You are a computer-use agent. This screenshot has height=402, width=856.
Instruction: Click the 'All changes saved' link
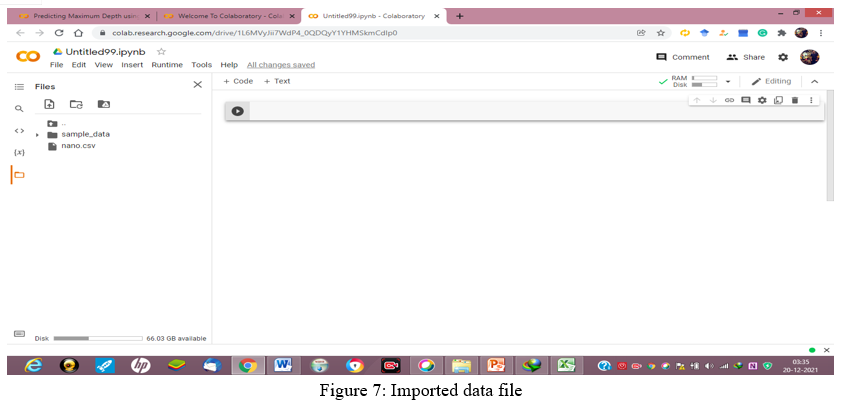(281, 64)
